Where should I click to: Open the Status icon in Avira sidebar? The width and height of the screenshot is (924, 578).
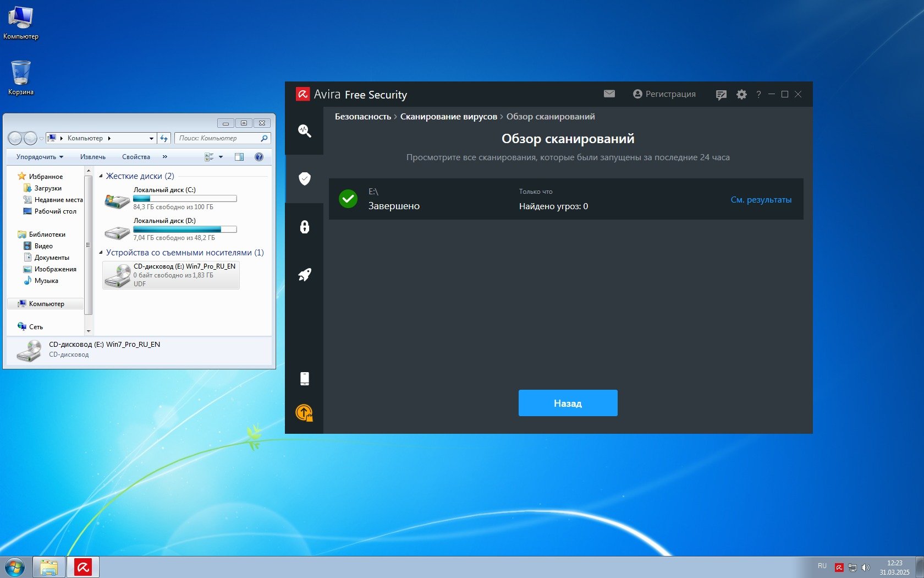[x=304, y=130]
